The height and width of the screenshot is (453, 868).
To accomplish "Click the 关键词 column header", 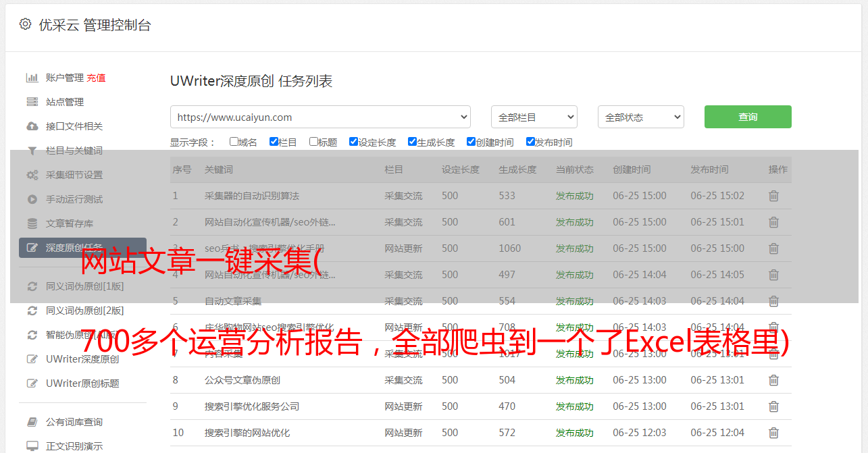I will [219, 169].
